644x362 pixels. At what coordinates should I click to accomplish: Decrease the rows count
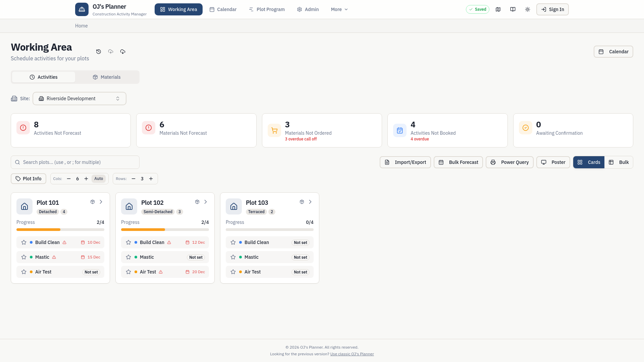133,179
